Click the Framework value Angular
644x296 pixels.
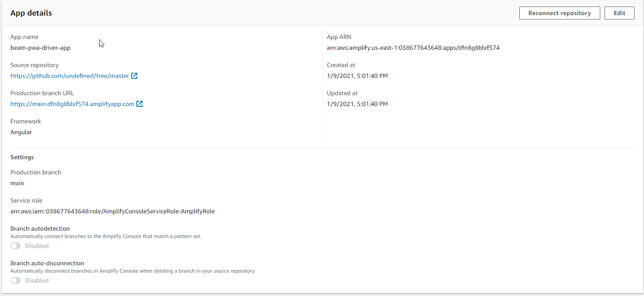pyautogui.click(x=21, y=132)
